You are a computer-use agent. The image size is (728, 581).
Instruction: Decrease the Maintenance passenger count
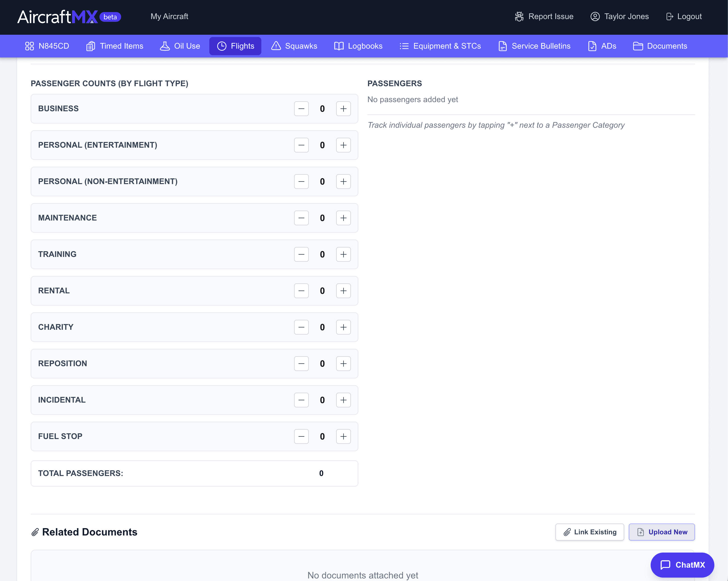(301, 218)
